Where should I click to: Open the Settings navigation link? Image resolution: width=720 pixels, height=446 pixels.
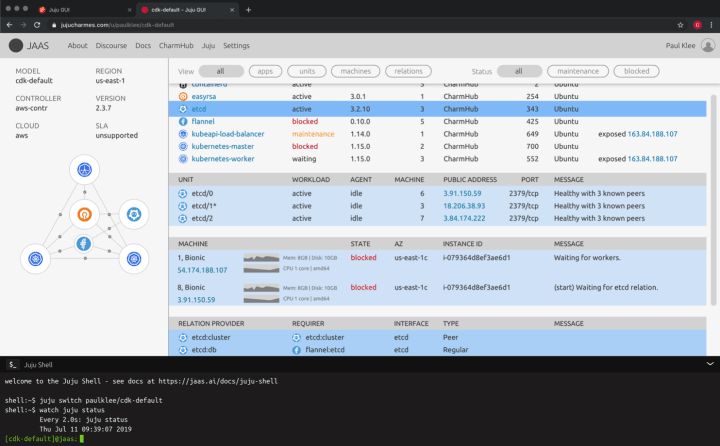click(236, 45)
